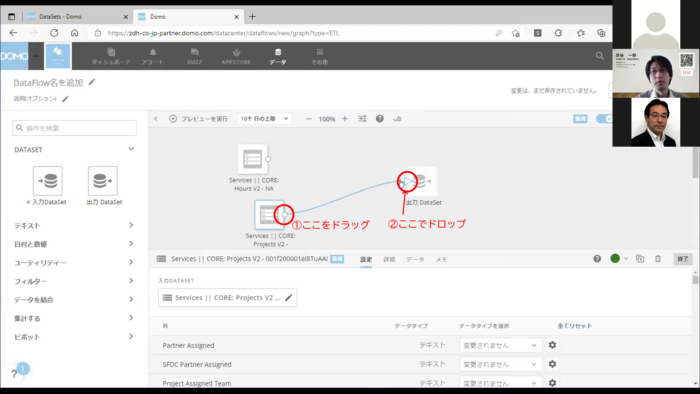Collapse the DATASET section
The width and height of the screenshot is (700, 394).
[131, 149]
